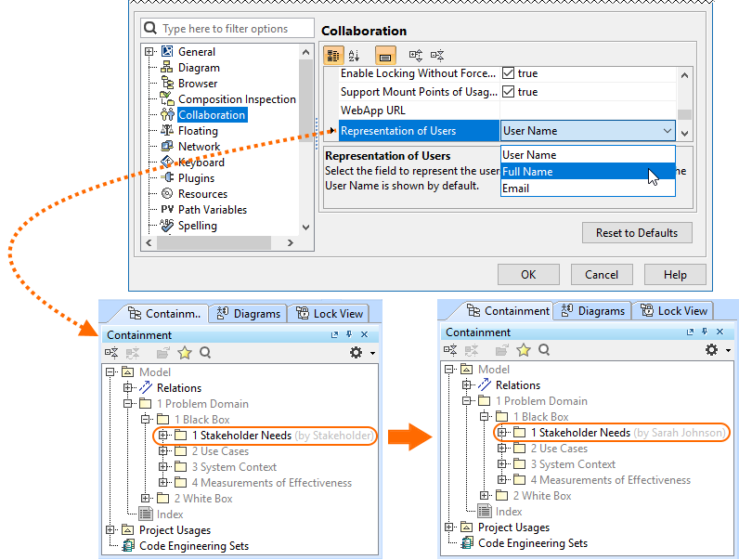Select 3 System Context in right tree
The height and width of the screenshot is (560, 739).
[x=573, y=463]
